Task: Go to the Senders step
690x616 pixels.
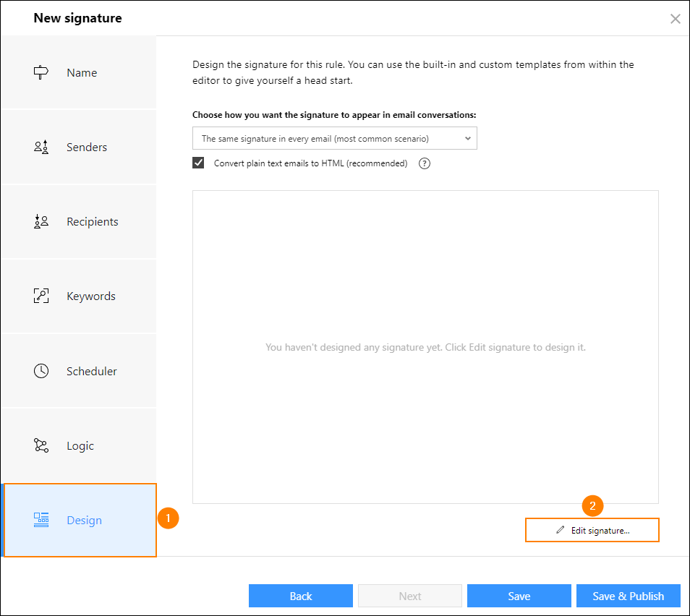Action: (x=78, y=147)
